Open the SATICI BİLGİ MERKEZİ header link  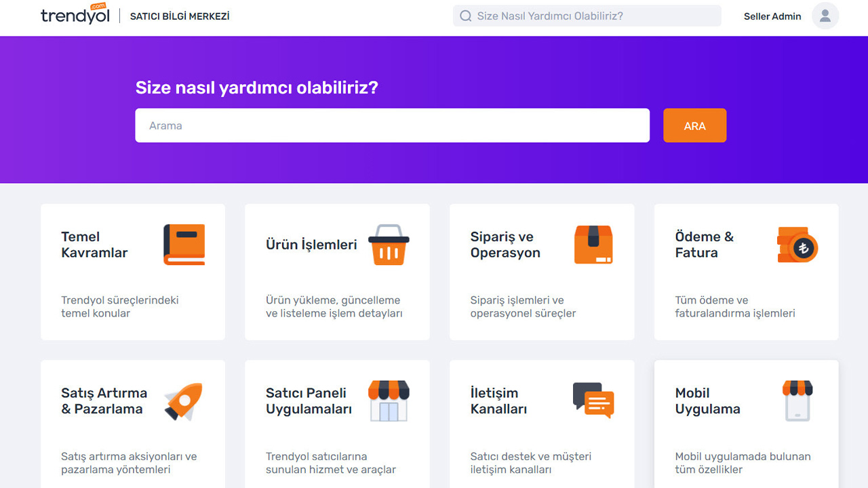tap(180, 16)
